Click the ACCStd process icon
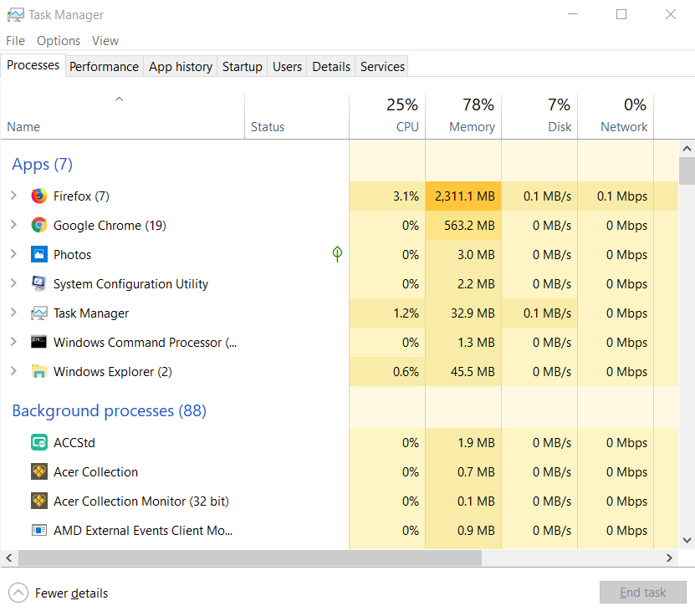695x616 pixels. [x=39, y=442]
